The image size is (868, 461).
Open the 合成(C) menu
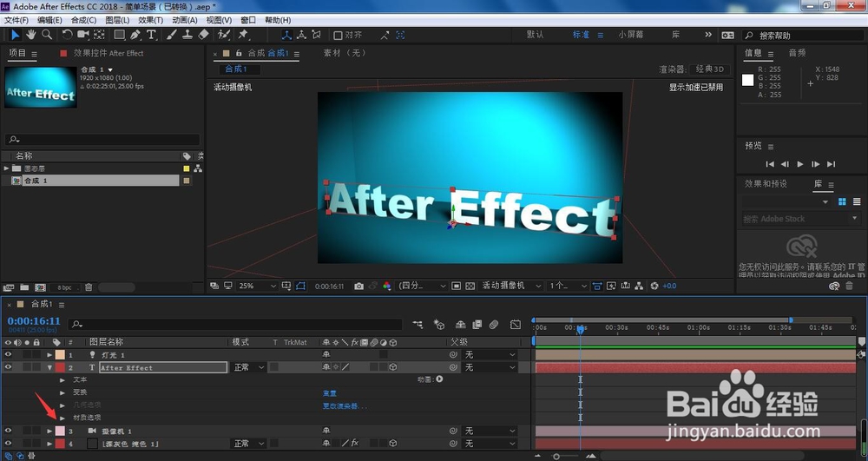(83, 20)
